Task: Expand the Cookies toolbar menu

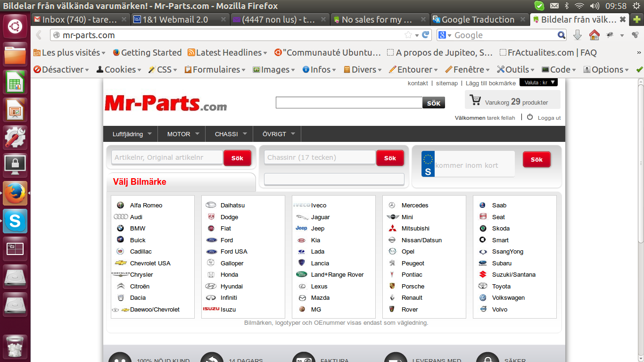Action: (x=119, y=69)
